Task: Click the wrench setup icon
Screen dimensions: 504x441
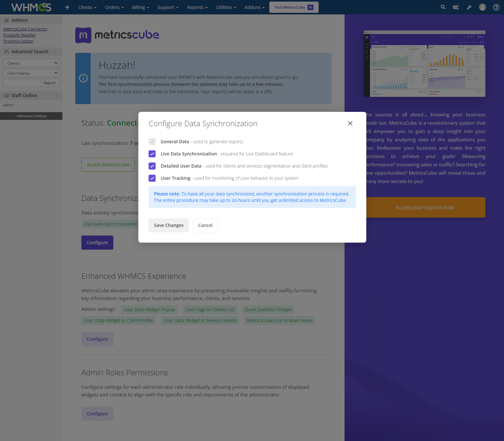Action: click(469, 7)
